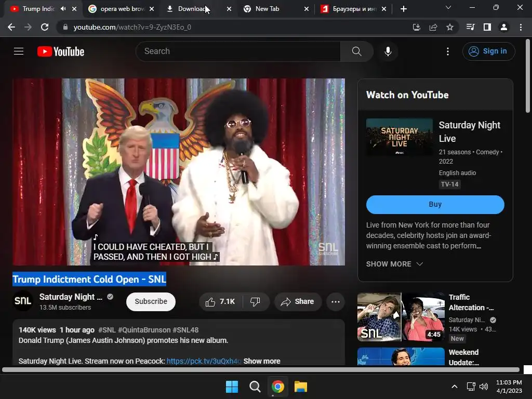This screenshot has height=399, width=532.
Task: Open the Saturday Night Live show thumbnail
Action: (400, 137)
